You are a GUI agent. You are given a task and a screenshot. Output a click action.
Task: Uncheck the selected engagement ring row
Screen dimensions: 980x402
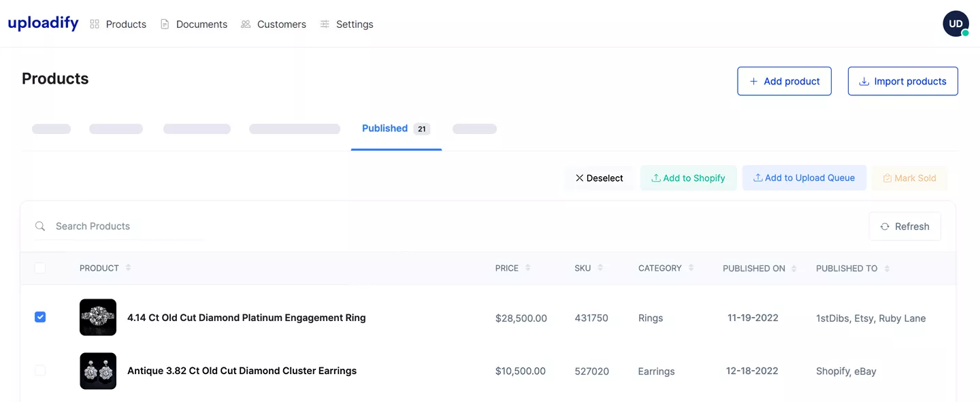[x=40, y=317]
